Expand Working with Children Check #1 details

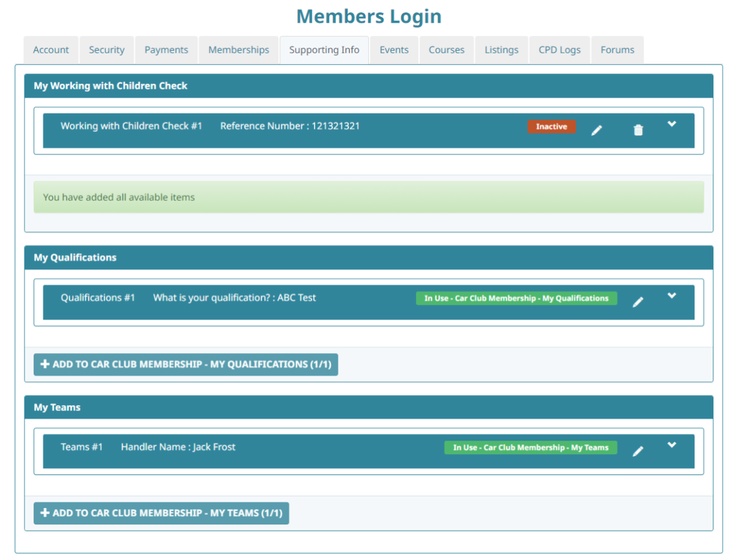672,123
